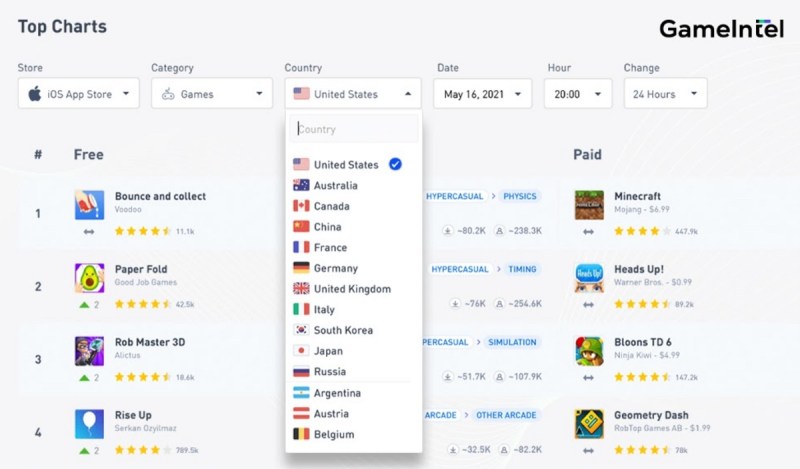Select Japan in the country list
800x469 pixels.
point(354,351)
